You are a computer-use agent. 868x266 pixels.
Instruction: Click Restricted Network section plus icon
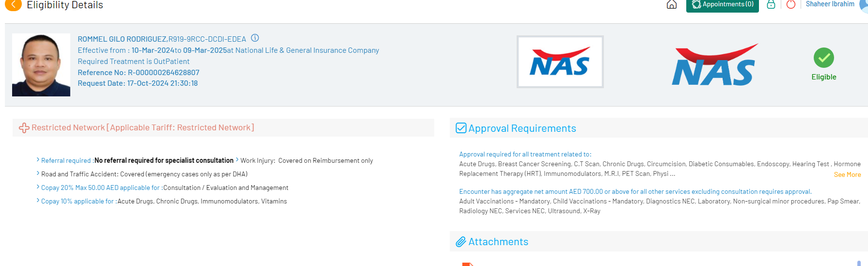tap(24, 128)
